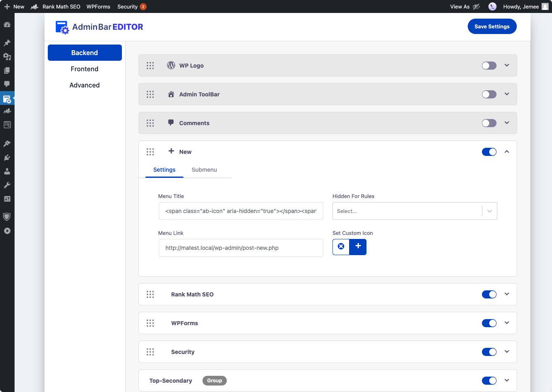The image size is (552, 392).
Task: Turn off the Rank Math SEO toggle
Action: coord(489,294)
